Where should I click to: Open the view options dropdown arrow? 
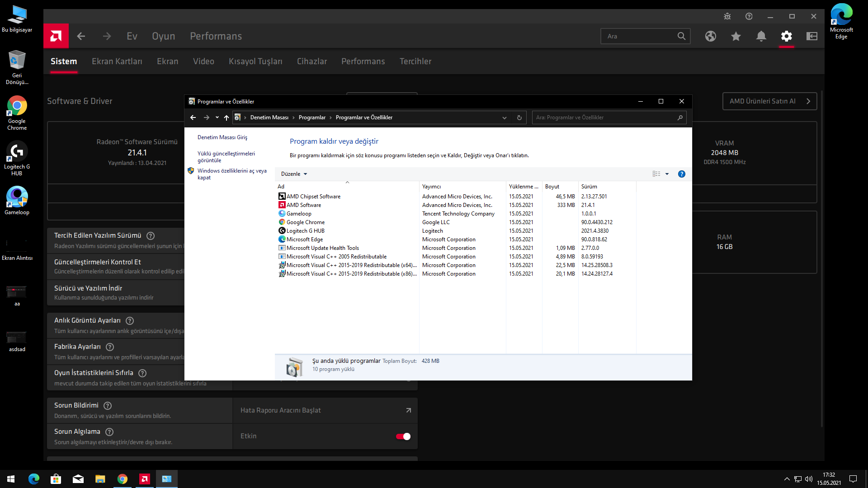coord(667,174)
